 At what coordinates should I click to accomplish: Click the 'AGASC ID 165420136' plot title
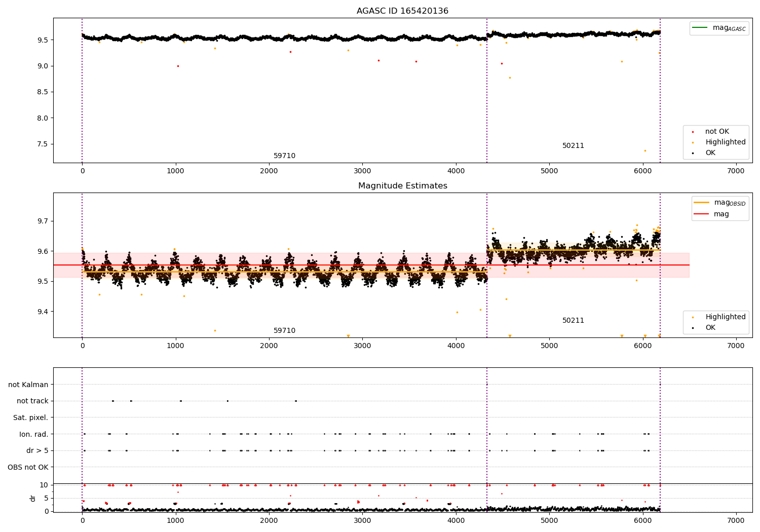(x=402, y=11)
